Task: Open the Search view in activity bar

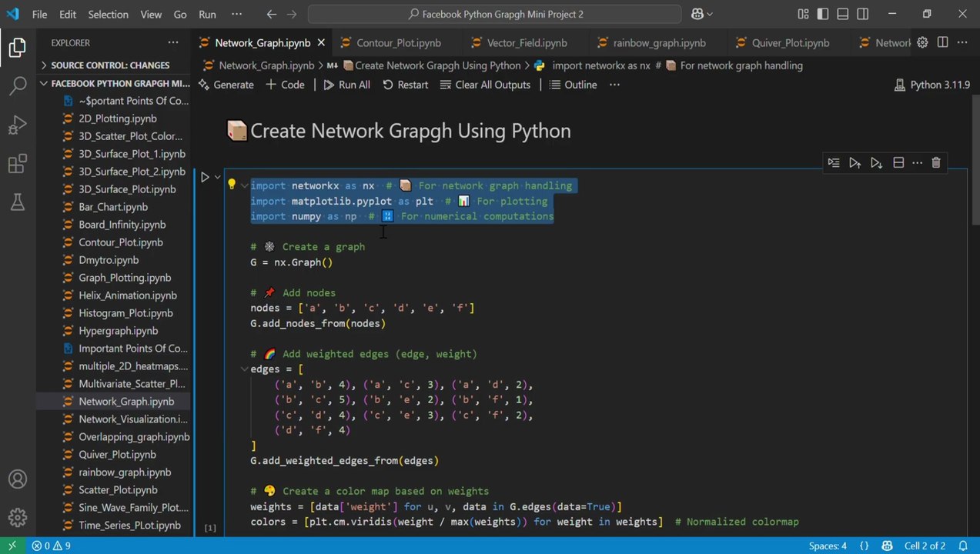Action: [x=17, y=86]
